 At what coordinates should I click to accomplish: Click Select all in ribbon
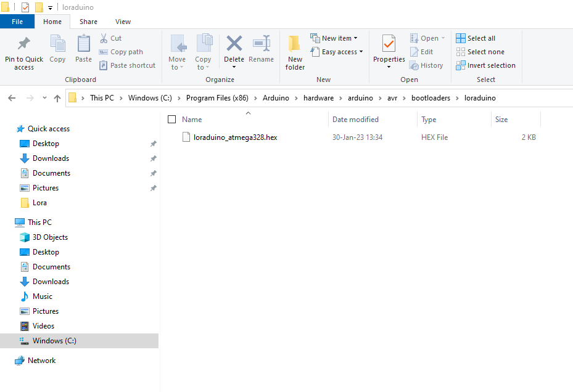point(476,38)
